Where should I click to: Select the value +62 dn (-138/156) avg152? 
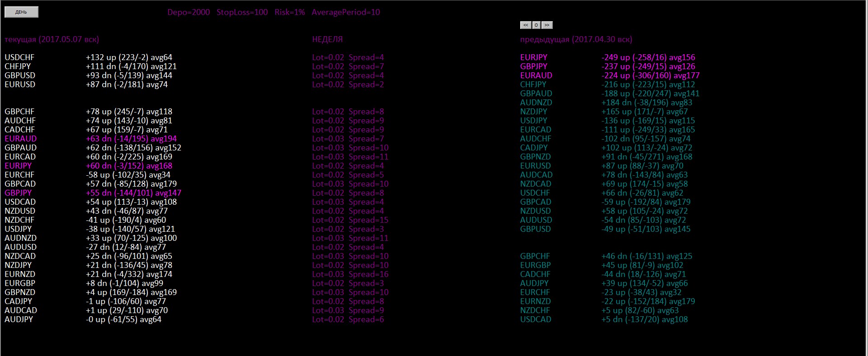click(133, 148)
